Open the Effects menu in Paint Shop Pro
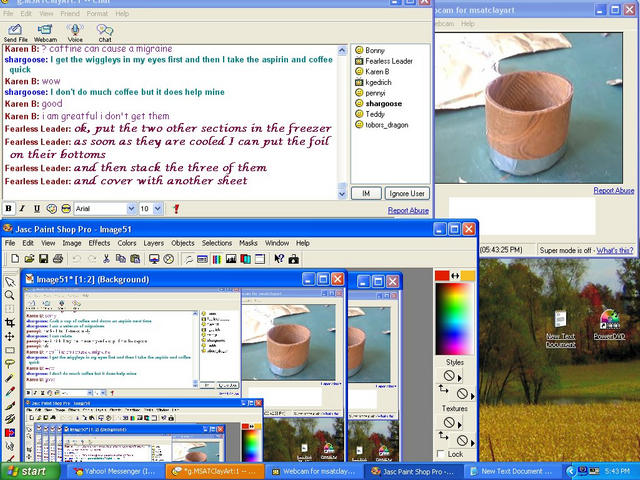 coord(99,243)
